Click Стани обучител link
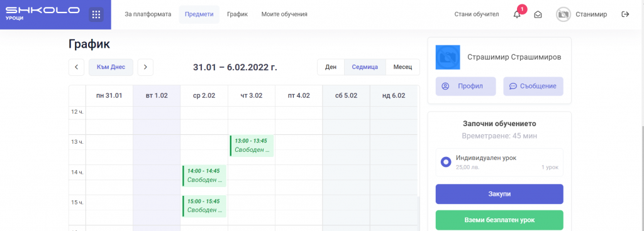 pos(477,14)
